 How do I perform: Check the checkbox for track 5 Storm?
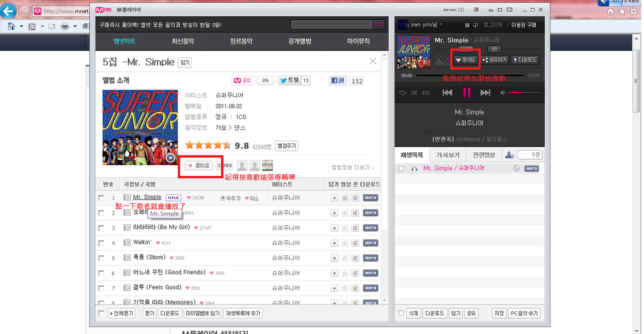(101, 258)
